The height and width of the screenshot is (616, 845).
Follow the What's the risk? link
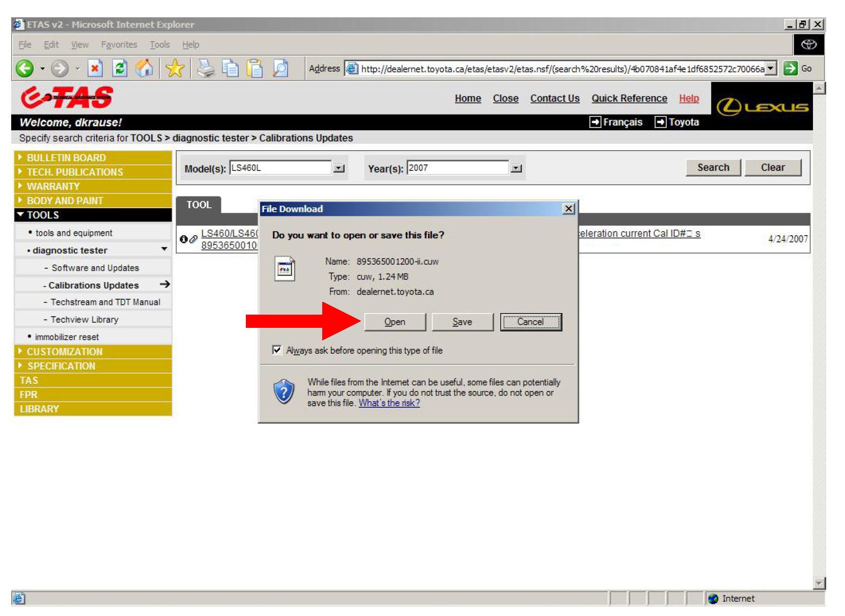click(389, 403)
